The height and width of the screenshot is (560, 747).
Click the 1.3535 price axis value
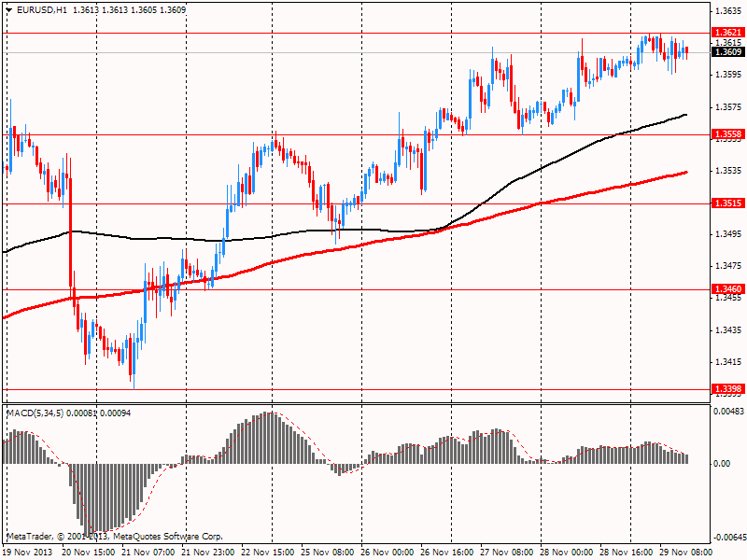(728, 171)
